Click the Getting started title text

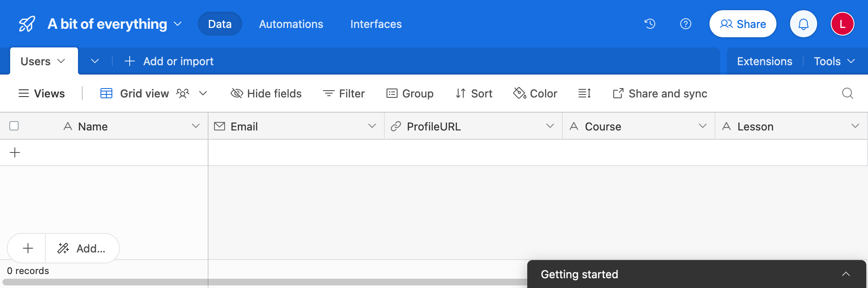[x=579, y=274]
